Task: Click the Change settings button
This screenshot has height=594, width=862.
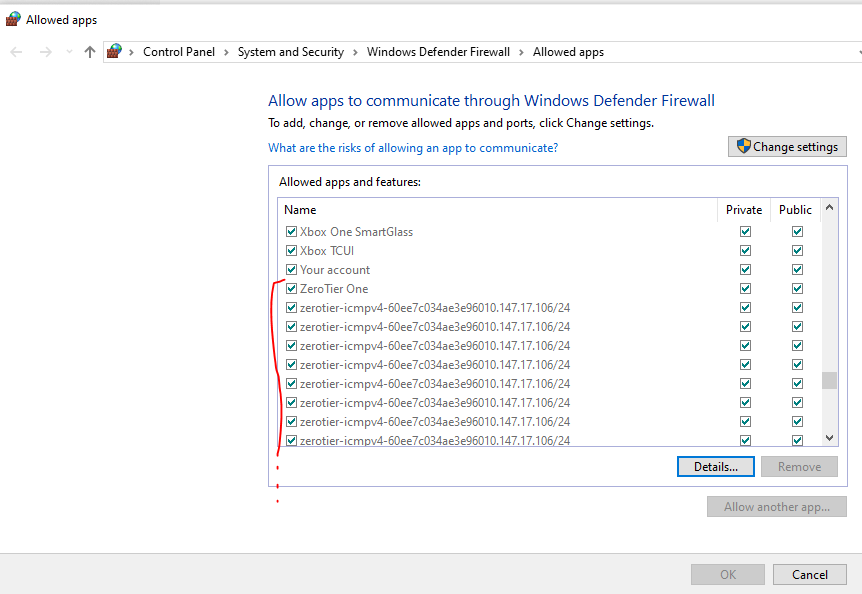Action: tap(787, 147)
